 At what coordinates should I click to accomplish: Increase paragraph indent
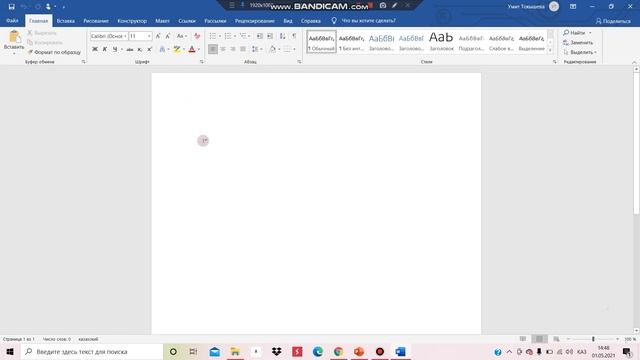270,36
